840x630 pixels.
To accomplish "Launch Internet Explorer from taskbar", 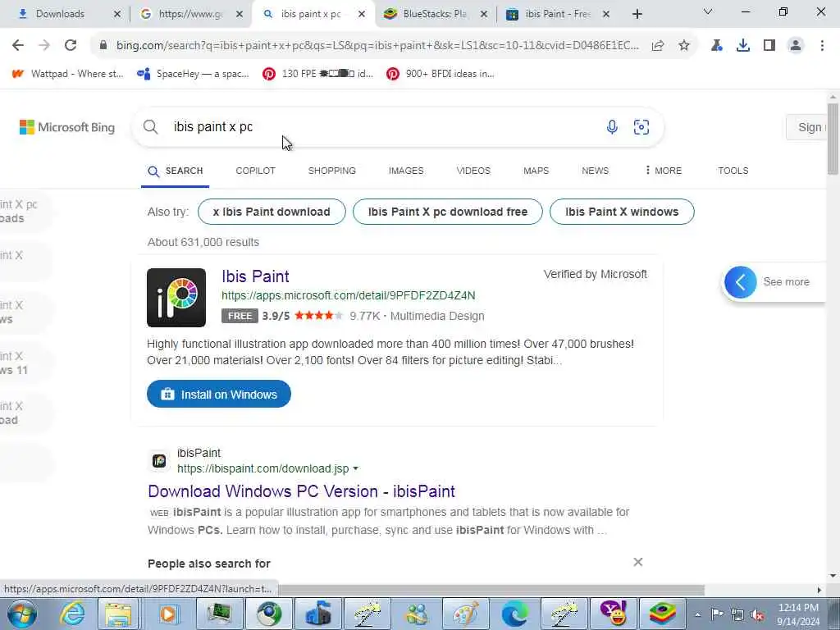I will click(x=71, y=614).
